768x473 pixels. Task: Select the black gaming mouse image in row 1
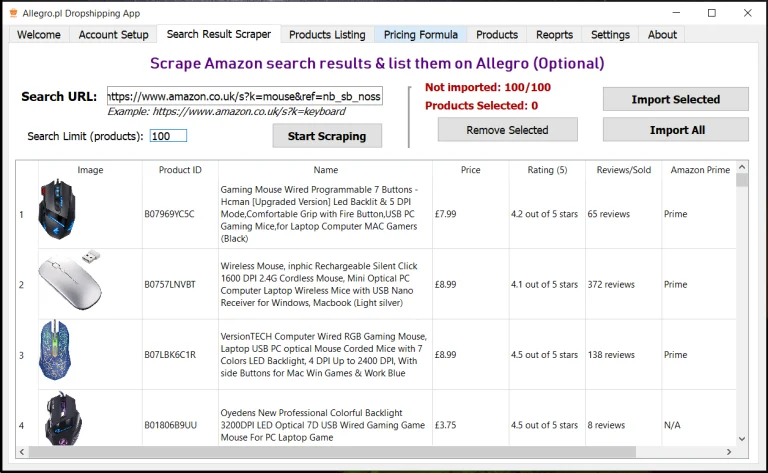pyautogui.click(x=57, y=209)
